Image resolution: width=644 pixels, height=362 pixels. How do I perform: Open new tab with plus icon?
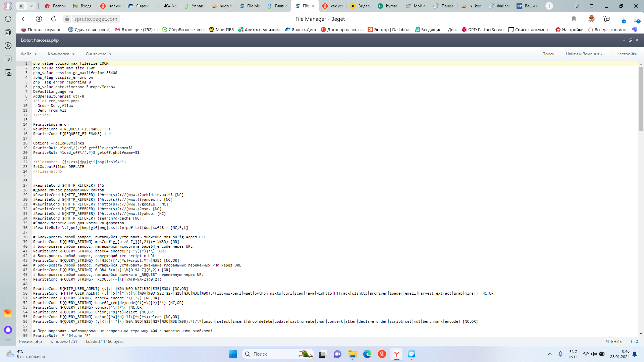[549, 6]
